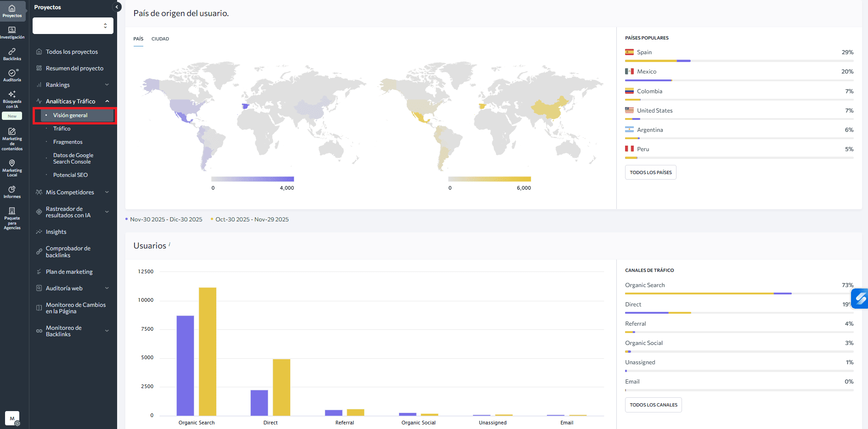
Task: Open the Informes section icon
Action: (x=12, y=191)
